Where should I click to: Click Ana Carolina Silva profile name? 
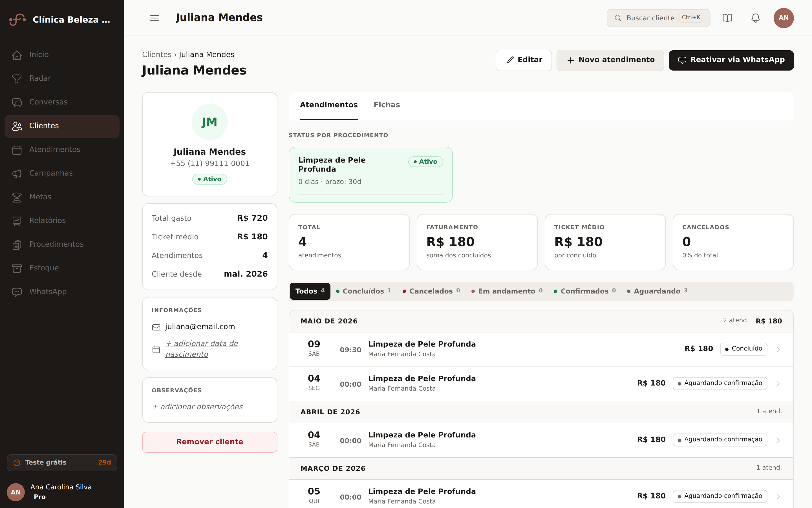pos(61,487)
